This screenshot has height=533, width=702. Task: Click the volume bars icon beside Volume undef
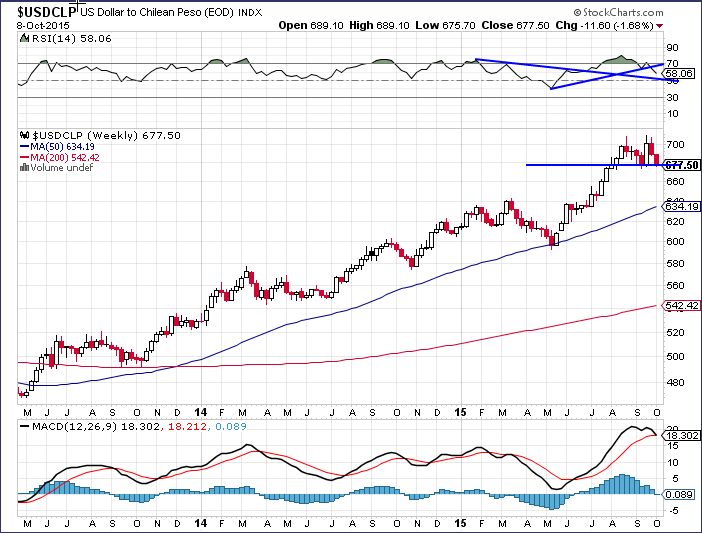[x=24, y=167]
